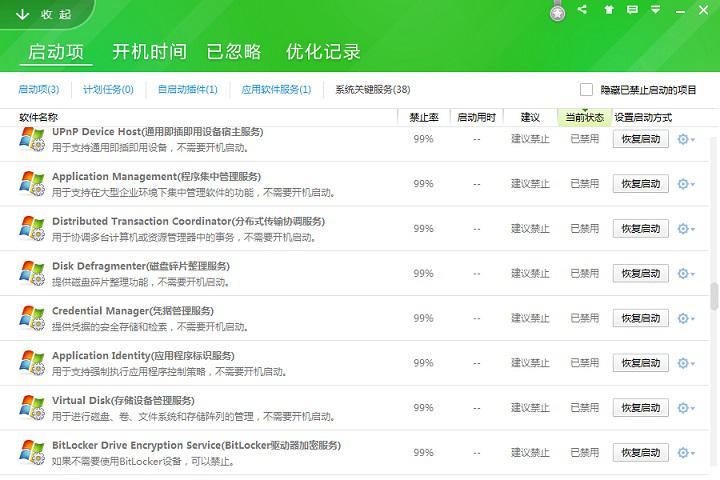Sort by 启动用时 column header
This screenshot has width=720, height=480.
pyautogui.click(x=477, y=118)
